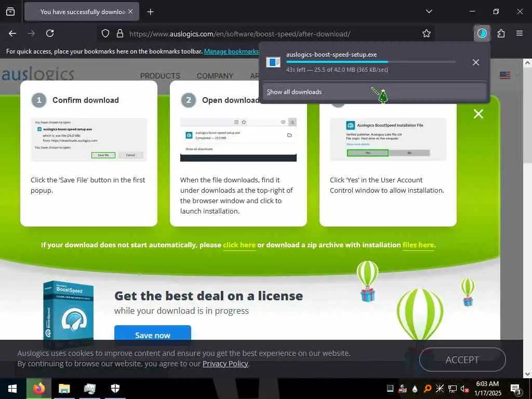Bookmark this page with the star icon

[427, 33]
